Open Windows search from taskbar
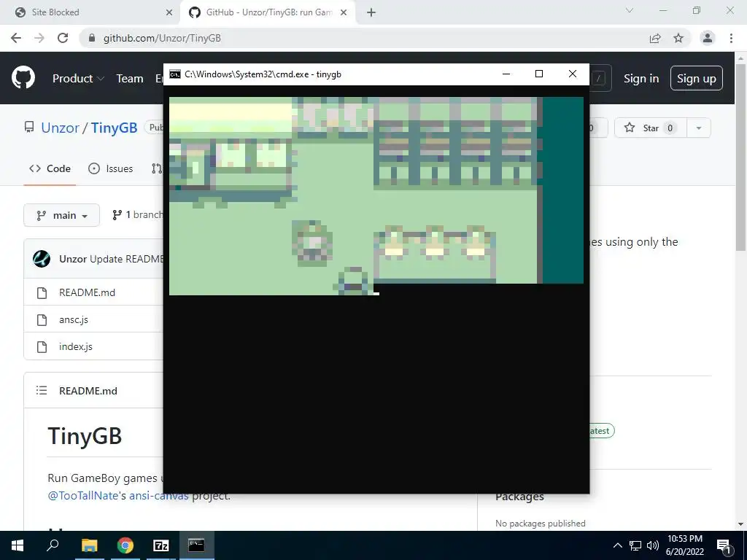 [x=53, y=545]
